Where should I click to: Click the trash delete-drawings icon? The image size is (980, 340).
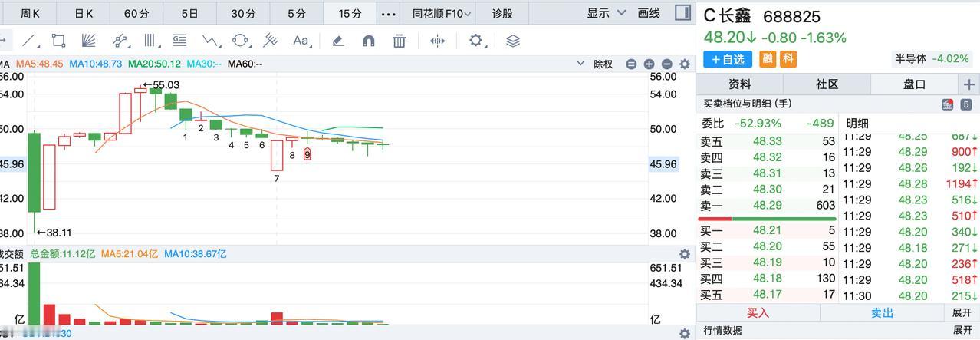pos(399,41)
